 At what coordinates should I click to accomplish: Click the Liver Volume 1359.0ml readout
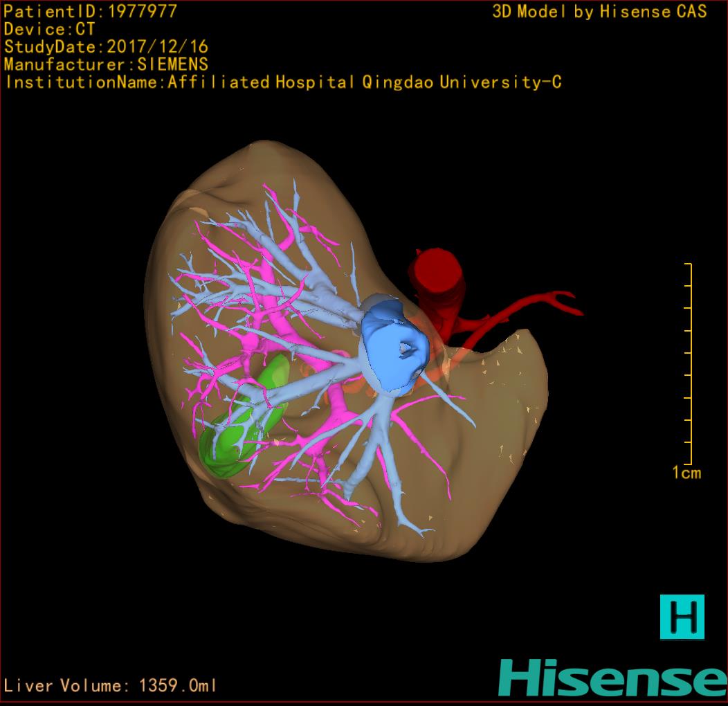111,686
